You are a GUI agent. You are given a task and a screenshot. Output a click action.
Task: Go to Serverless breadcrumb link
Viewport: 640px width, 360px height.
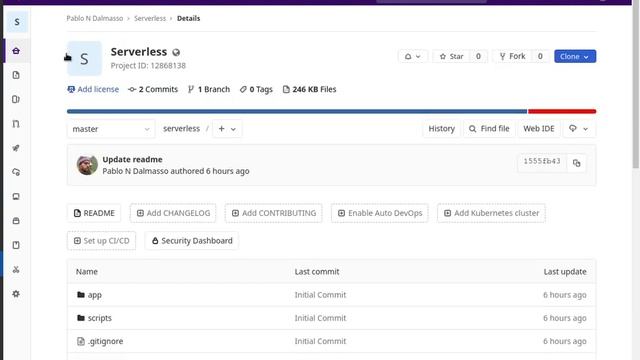(x=150, y=18)
